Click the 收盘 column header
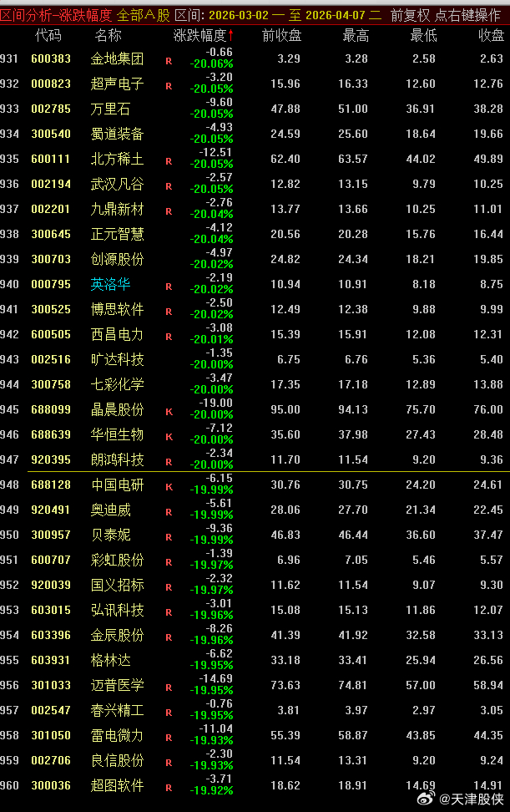Image resolution: width=510 pixels, height=812 pixels. (x=491, y=36)
